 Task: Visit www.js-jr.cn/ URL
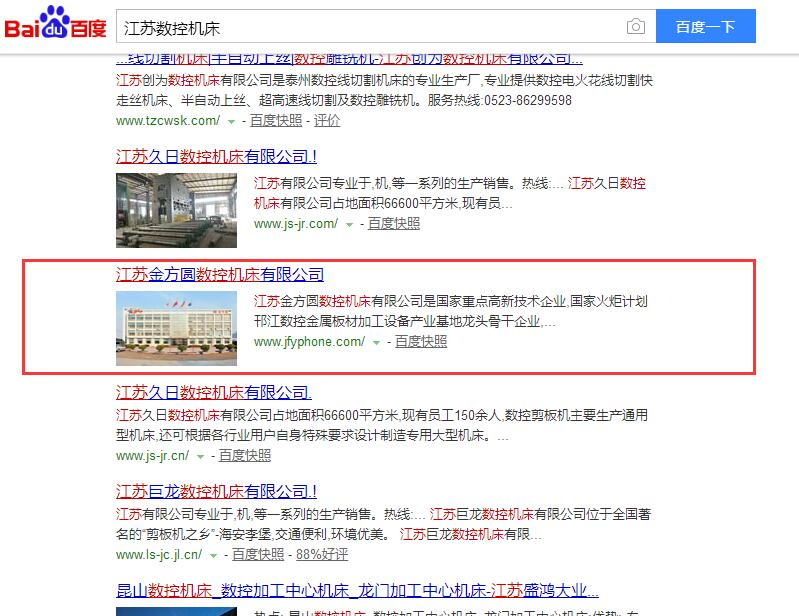point(152,456)
